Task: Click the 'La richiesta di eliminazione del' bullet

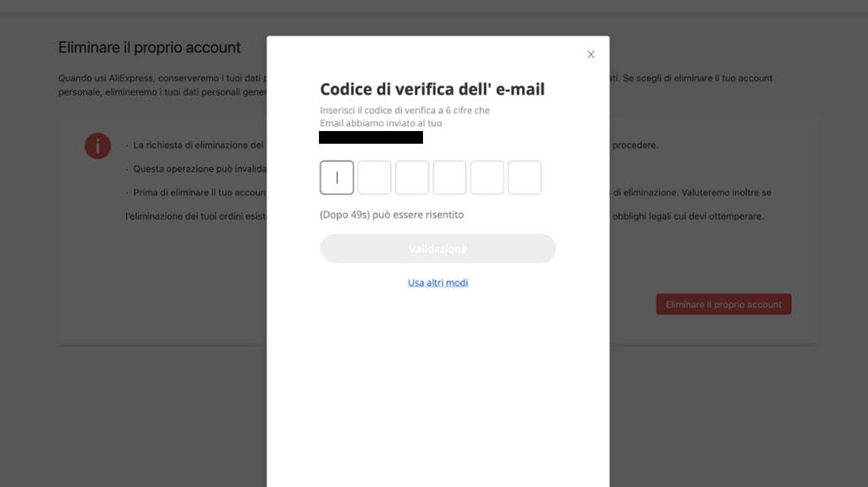Action: point(196,145)
